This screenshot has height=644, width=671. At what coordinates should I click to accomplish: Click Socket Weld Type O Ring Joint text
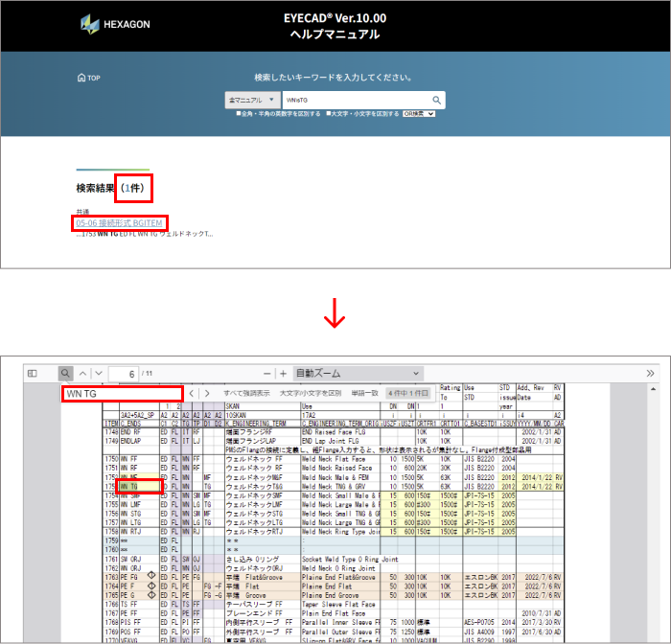tap(350, 559)
